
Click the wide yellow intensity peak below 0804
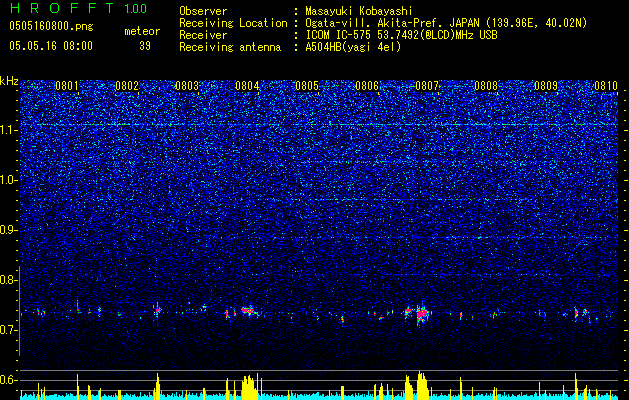tap(250, 386)
